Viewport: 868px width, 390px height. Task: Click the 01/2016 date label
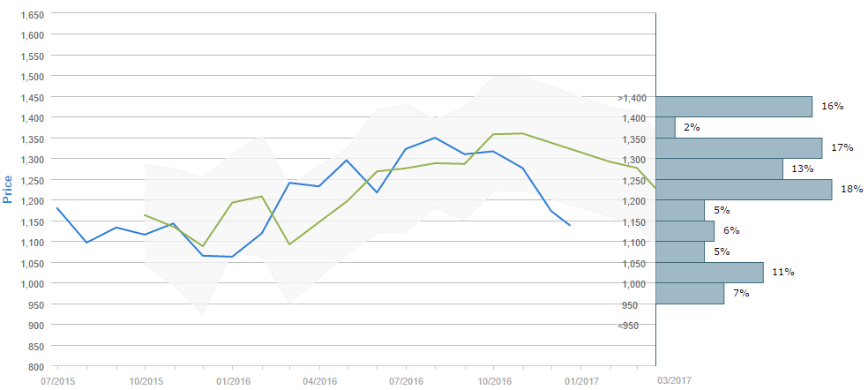pyautogui.click(x=232, y=380)
